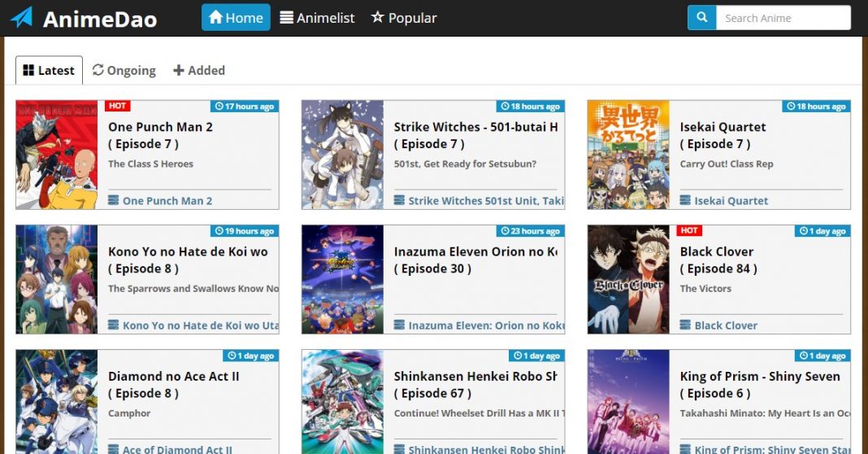Image resolution: width=868 pixels, height=454 pixels.
Task: Open King of Prism cover thumbnail
Action: [628, 402]
